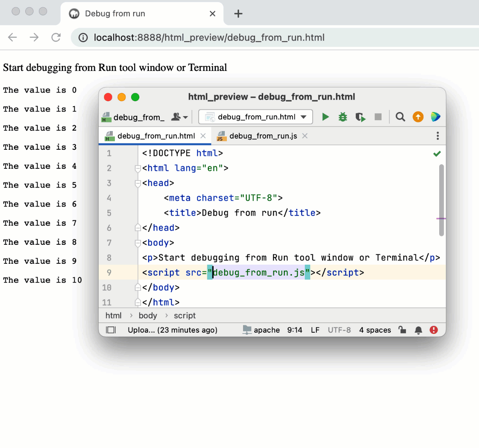Click the orange Update Project icon
Image resolution: width=479 pixels, height=448 pixels.
pyautogui.click(x=418, y=117)
